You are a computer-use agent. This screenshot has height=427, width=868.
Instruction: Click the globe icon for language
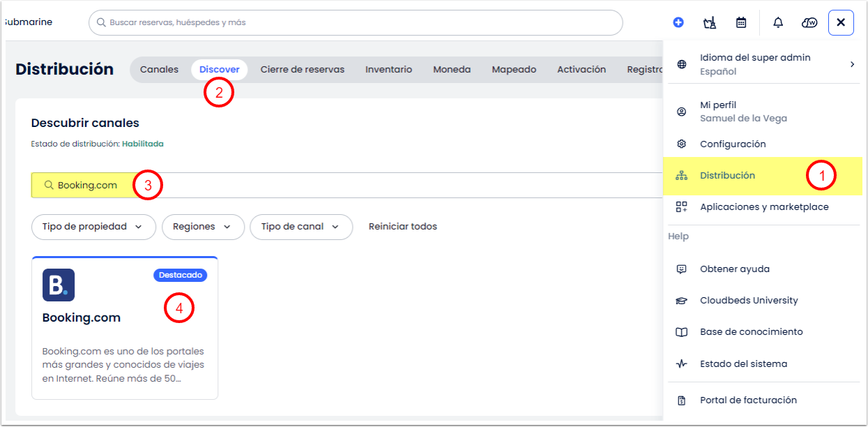(x=682, y=64)
